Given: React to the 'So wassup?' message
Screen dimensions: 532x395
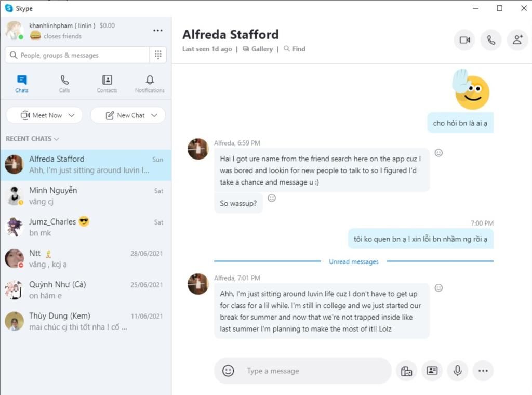Looking at the screenshot, I should [x=272, y=198].
